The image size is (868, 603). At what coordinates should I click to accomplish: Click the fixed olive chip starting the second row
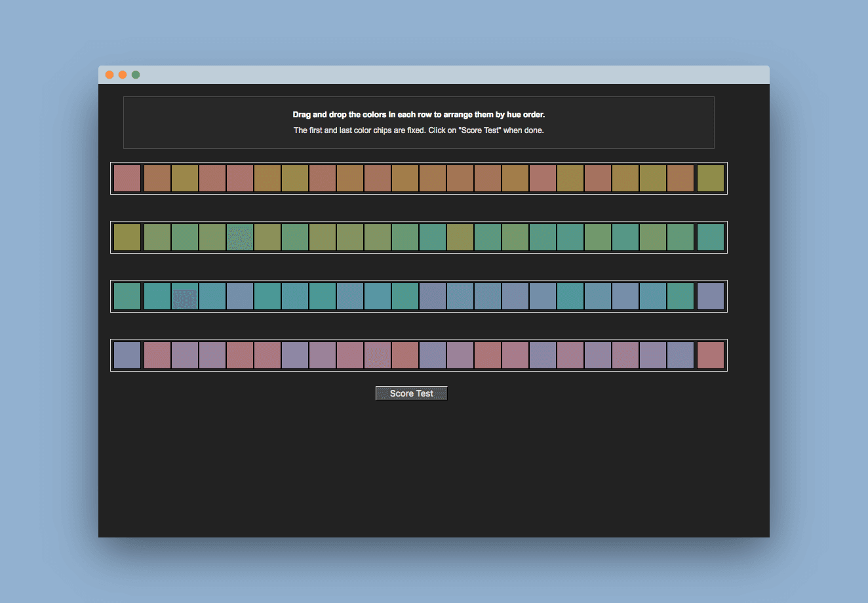(x=127, y=237)
